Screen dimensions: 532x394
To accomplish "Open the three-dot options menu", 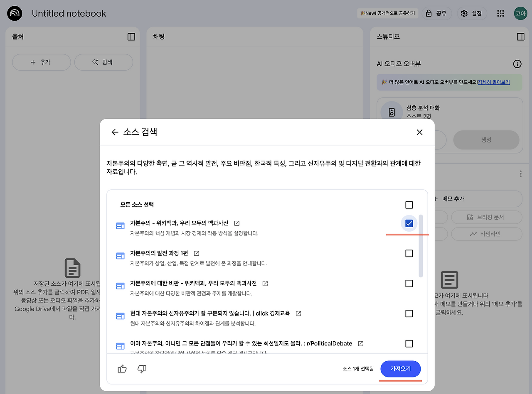I will point(520,174).
